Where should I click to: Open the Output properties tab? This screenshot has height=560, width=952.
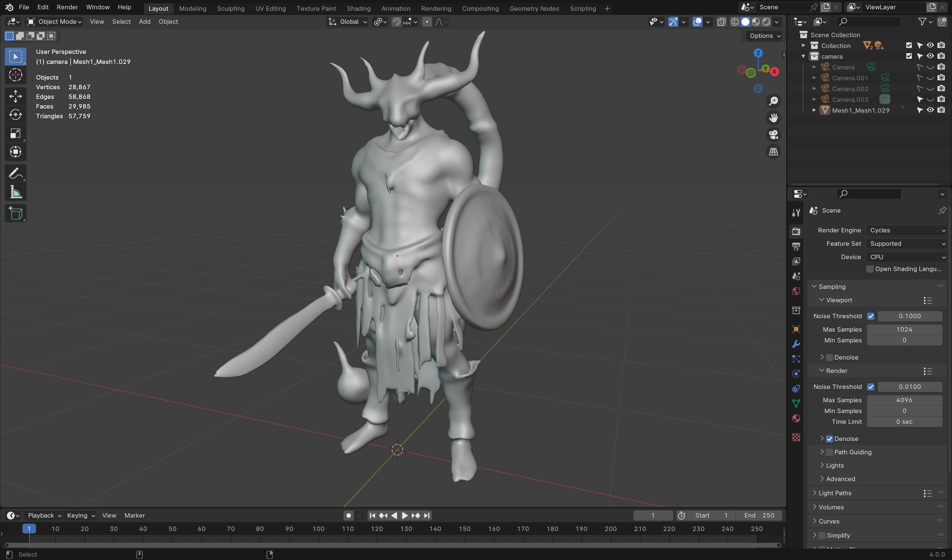tap(796, 247)
